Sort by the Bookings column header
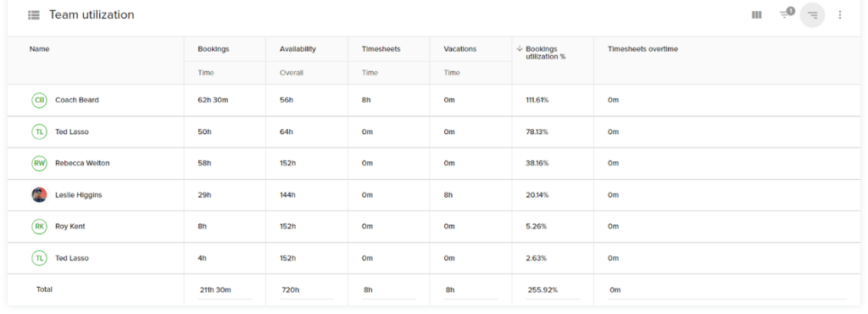Screen dimensions: 868x314 pos(213,48)
